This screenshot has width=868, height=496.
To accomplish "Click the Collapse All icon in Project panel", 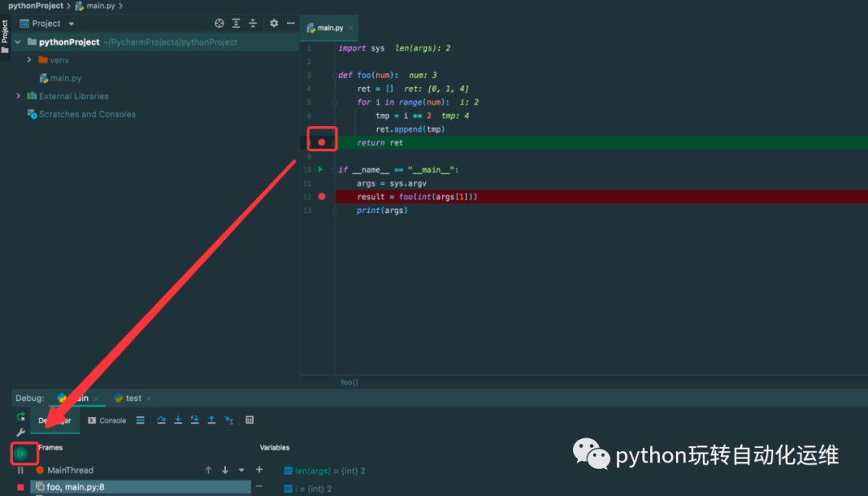I will [x=252, y=23].
